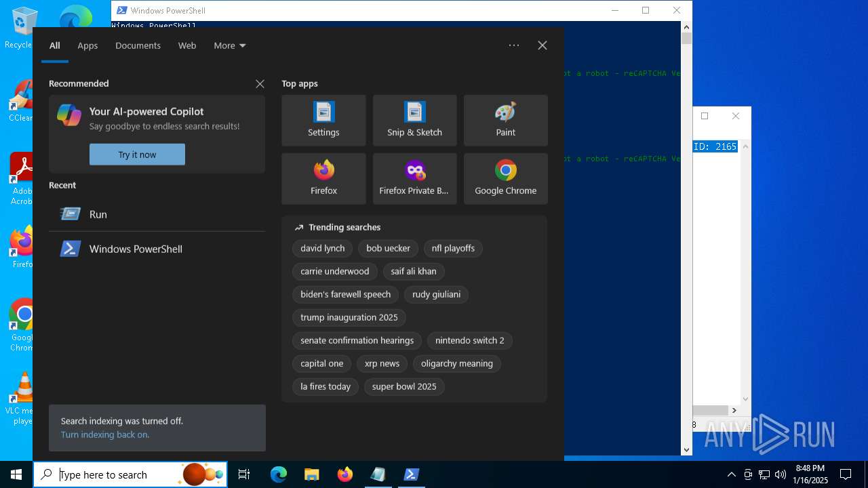Select nintendo switch 2 trending search
Viewport: 868px width, 488px height.
[x=470, y=341]
